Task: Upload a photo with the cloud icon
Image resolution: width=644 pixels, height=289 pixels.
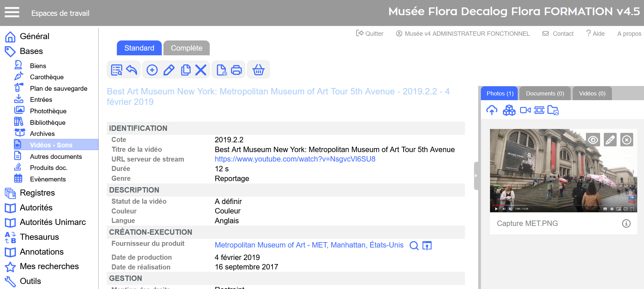Action: pyautogui.click(x=492, y=110)
